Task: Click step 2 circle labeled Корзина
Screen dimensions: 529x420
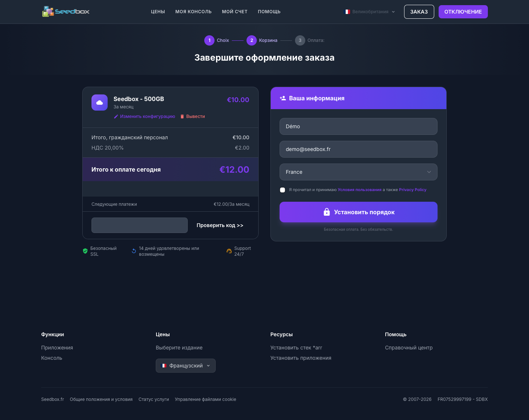Action: [x=252, y=40]
